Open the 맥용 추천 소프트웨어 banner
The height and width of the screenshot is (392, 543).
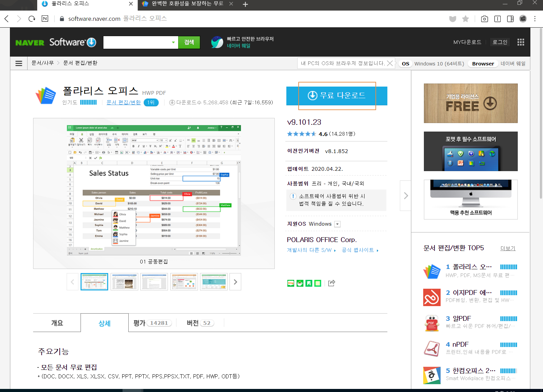pyautogui.click(x=471, y=199)
